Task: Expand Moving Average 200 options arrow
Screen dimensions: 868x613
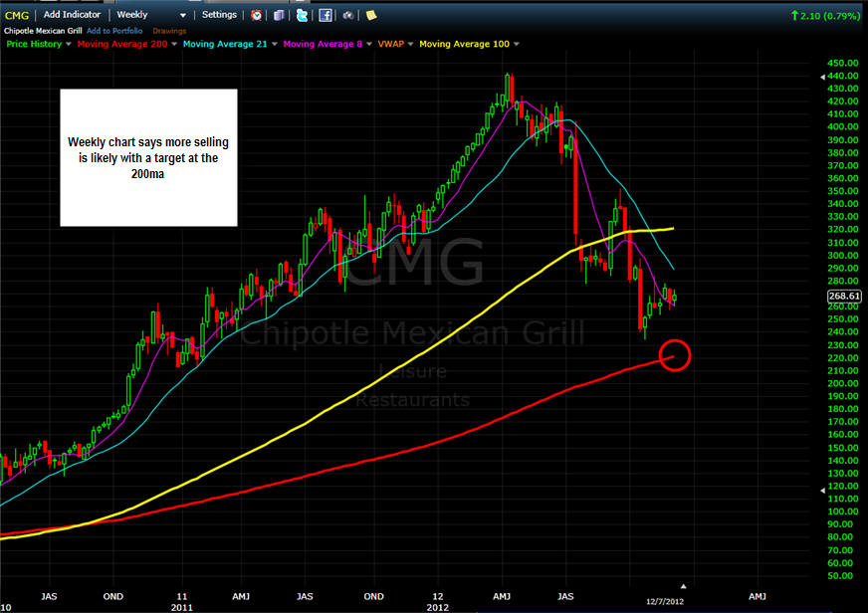Action: [x=174, y=44]
